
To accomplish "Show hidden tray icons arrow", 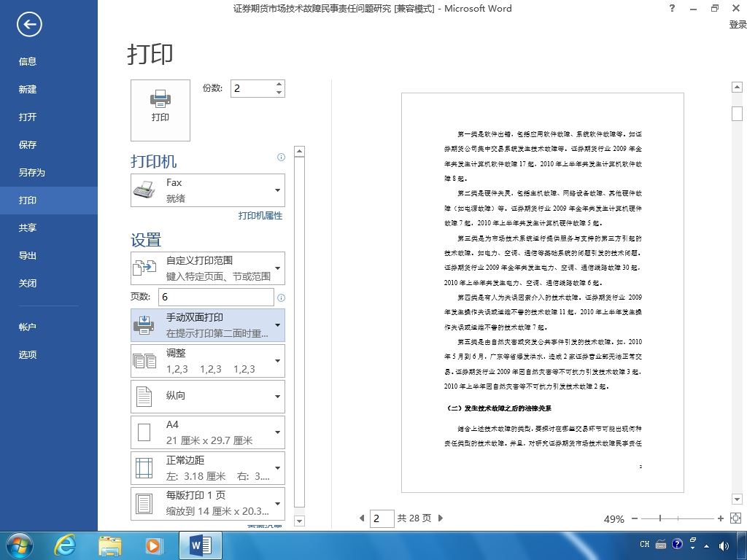I will (x=706, y=546).
